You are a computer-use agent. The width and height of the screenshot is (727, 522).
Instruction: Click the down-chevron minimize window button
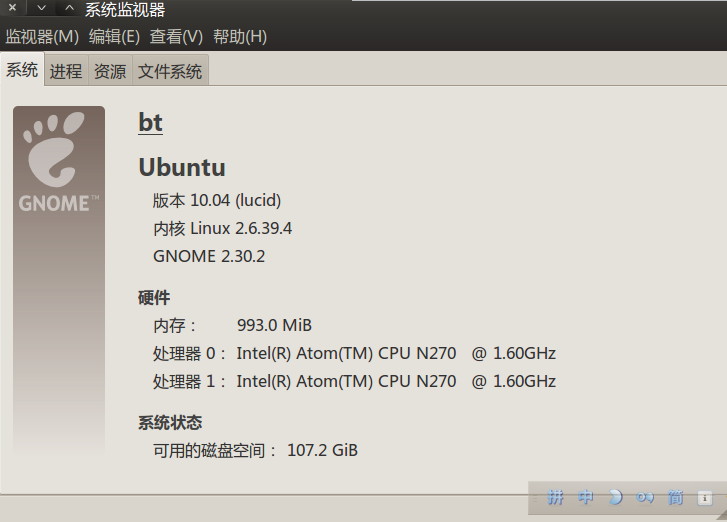[42, 8]
